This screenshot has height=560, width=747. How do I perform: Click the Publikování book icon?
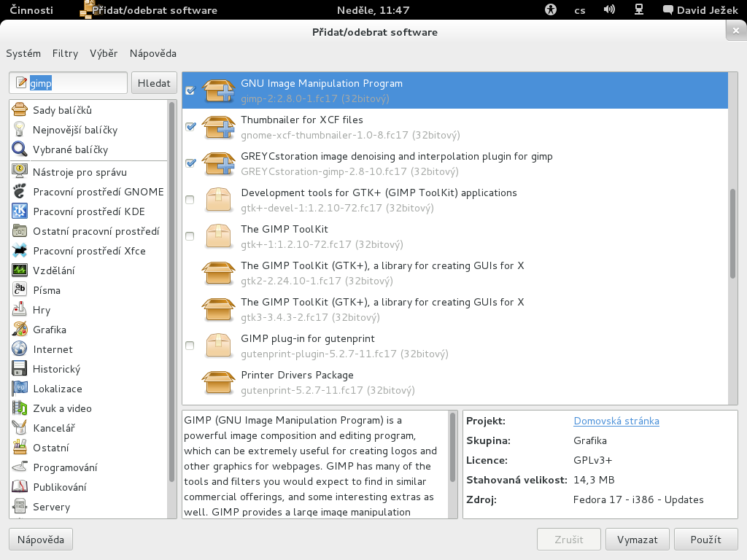(x=20, y=486)
